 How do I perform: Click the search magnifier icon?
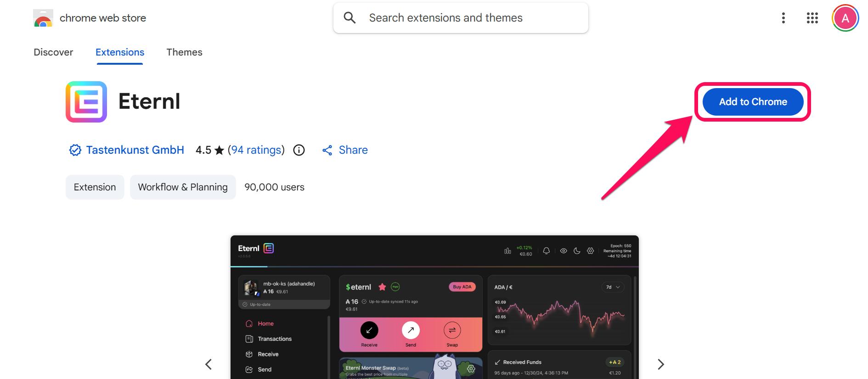pos(350,18)
